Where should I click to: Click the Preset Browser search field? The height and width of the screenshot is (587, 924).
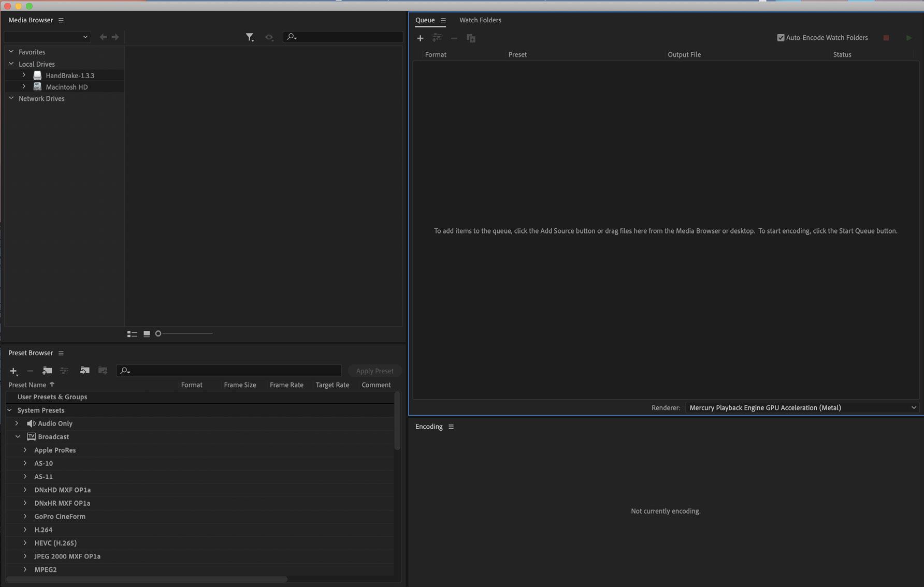tap(229, 371)
